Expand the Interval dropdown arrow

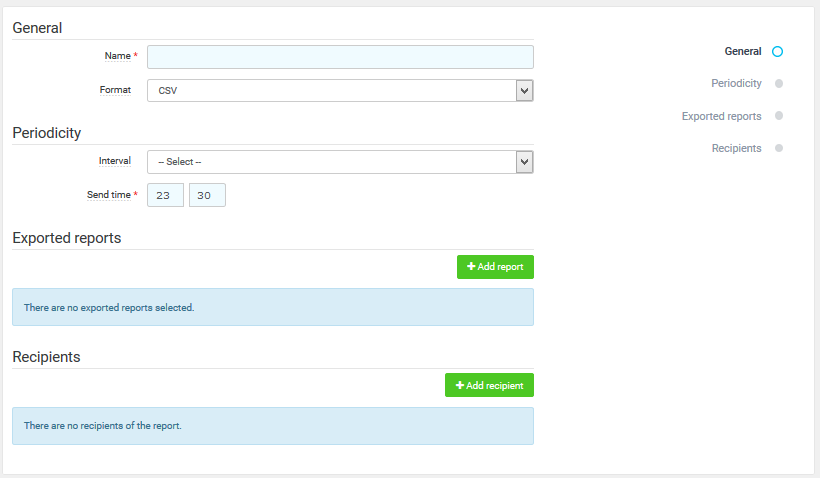point(524,162)
